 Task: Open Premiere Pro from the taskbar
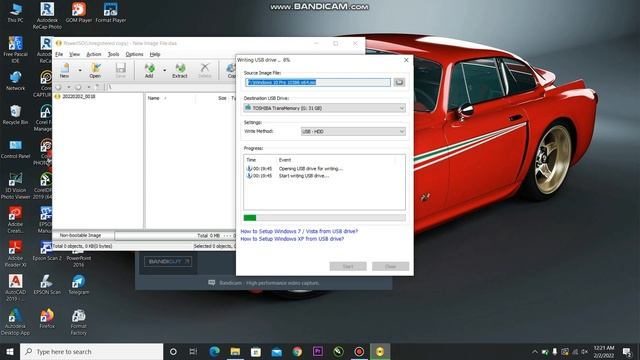pyautogui.click(x=318, y=351)
